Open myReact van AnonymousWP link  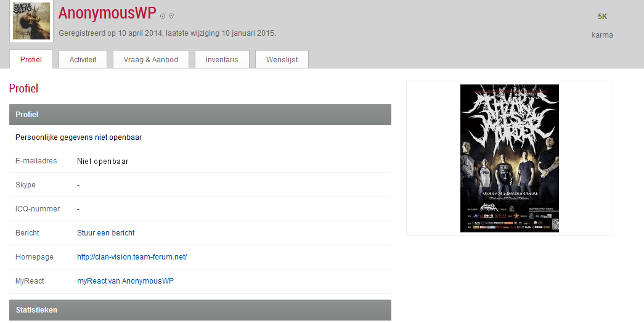point(125,280)
